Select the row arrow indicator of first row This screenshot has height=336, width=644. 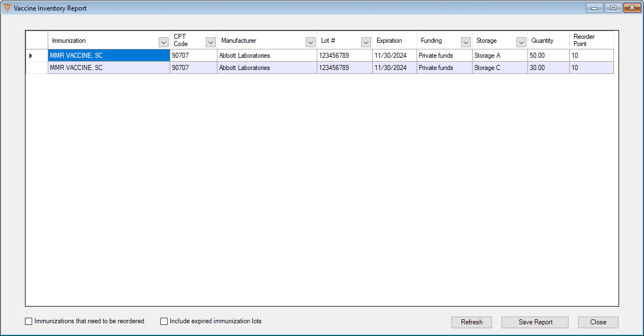coord(31,56)
